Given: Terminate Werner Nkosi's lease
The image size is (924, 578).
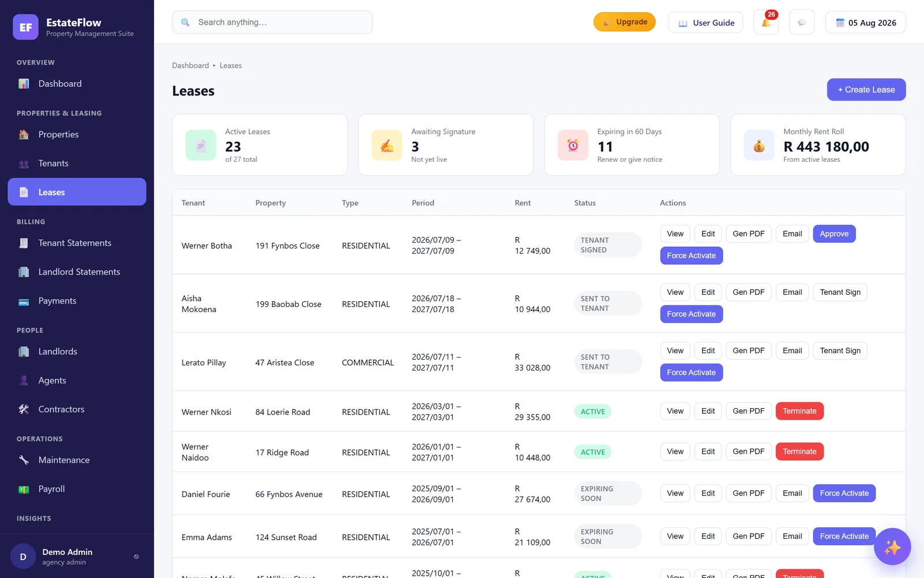Looking at the screenshot, I should [x=799, y=411].
